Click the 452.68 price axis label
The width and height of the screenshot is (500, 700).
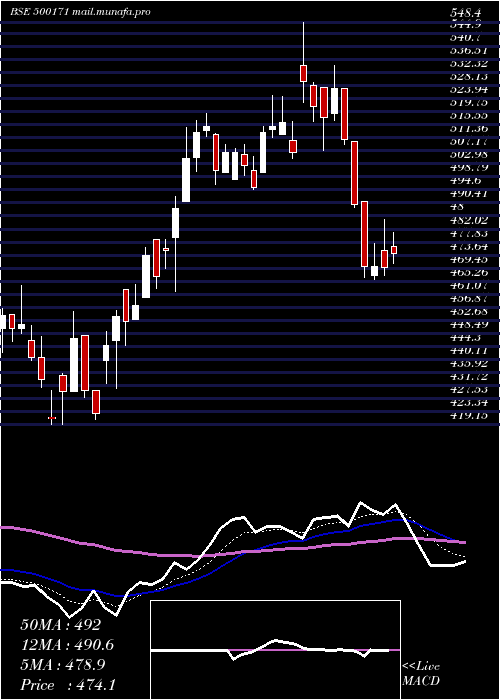(468, 311)
